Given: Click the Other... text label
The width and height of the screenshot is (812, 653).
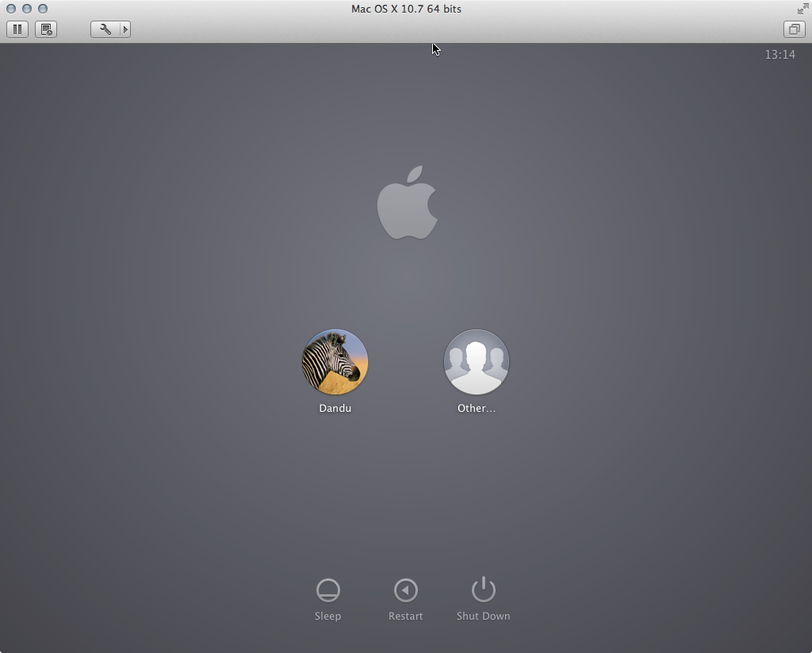Looking at the screenshot, I should 476,408.
